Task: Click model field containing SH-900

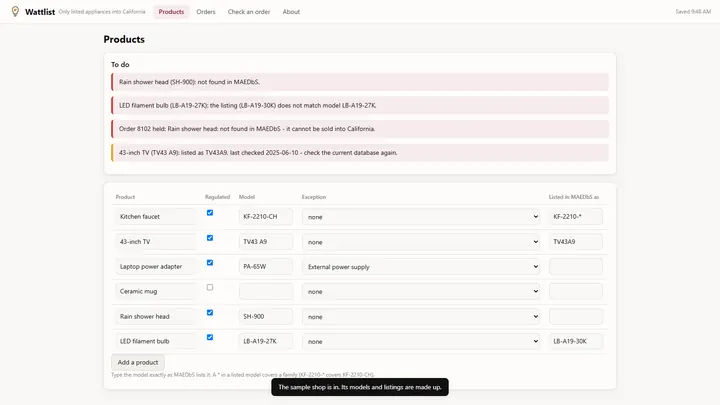Action: 266,316
